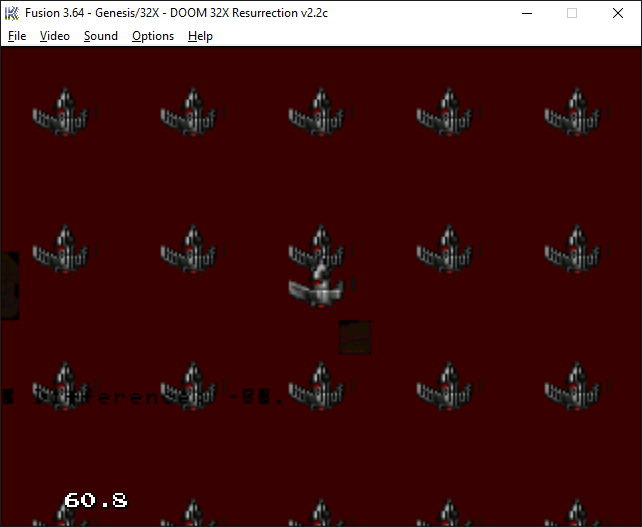Click the brown textured square near center

pos(355,337)
